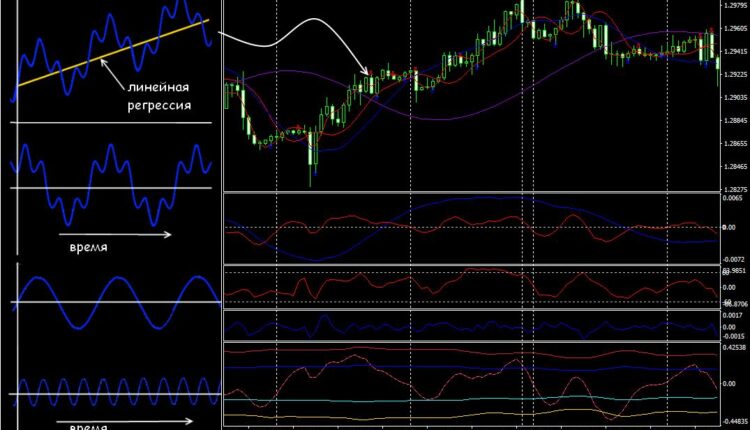Click the "время" label under the detrended wave
Image resolution: width=750 pixels, height=430 pixels.
(x=88, y=248)
